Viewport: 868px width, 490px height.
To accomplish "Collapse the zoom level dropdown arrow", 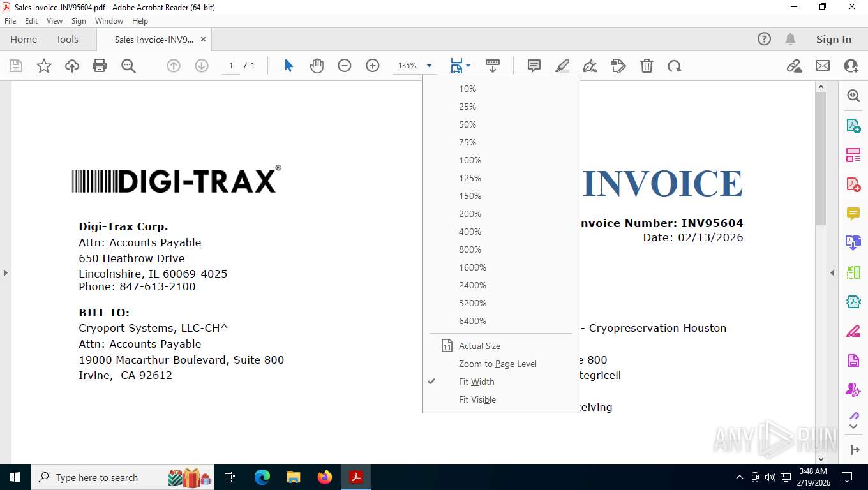I will pos(429,66).
